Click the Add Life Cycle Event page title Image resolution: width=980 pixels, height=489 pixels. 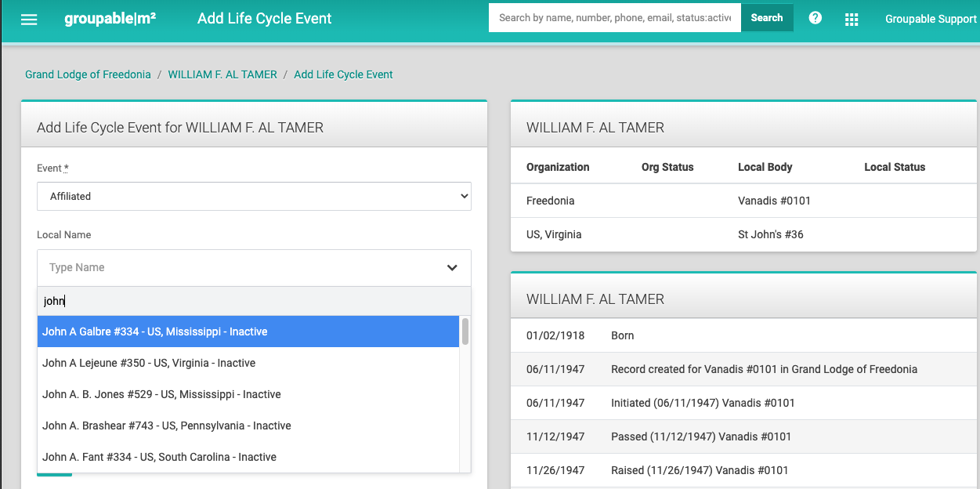point(265,18)
